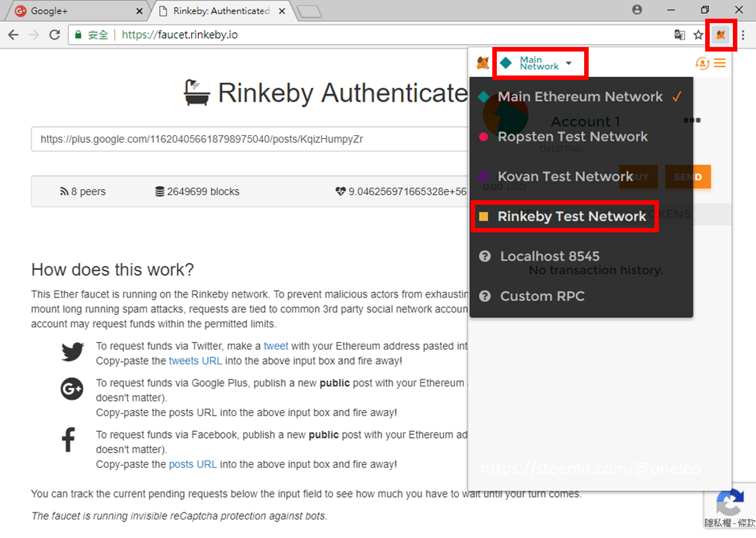Click the Chrome profile avatar icon
The width and height of the screenshot is (756, 538).
[637, 10]
